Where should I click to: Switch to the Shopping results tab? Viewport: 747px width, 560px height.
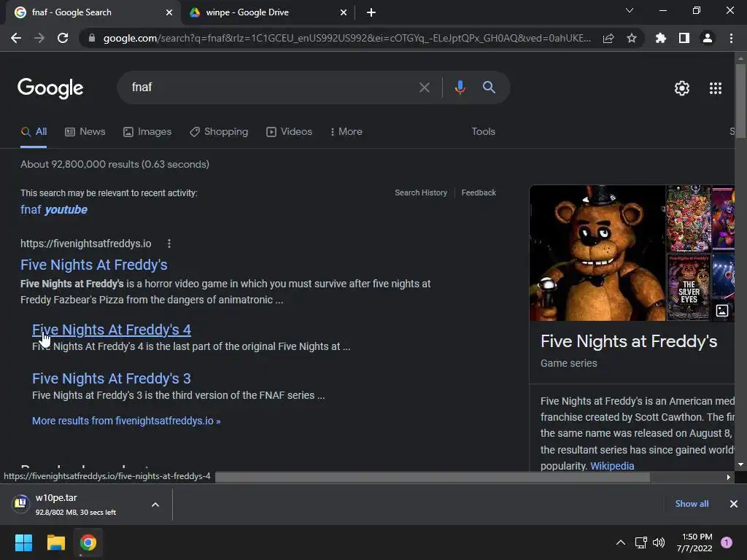click(219, 132)
